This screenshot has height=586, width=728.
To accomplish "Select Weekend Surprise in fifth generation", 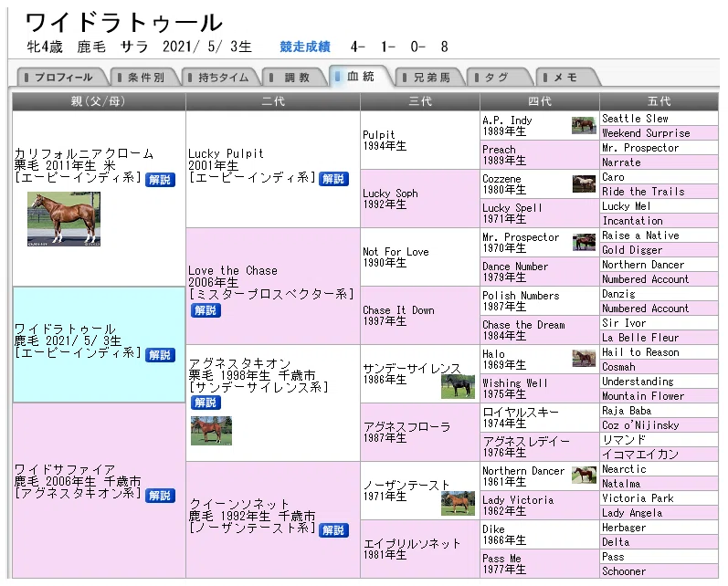I will click(659, 133).
